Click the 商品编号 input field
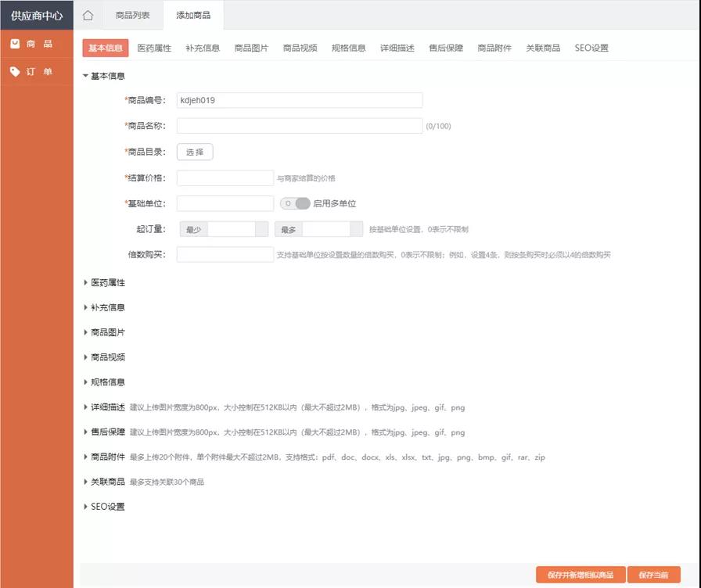 click(x=300, y=100)
